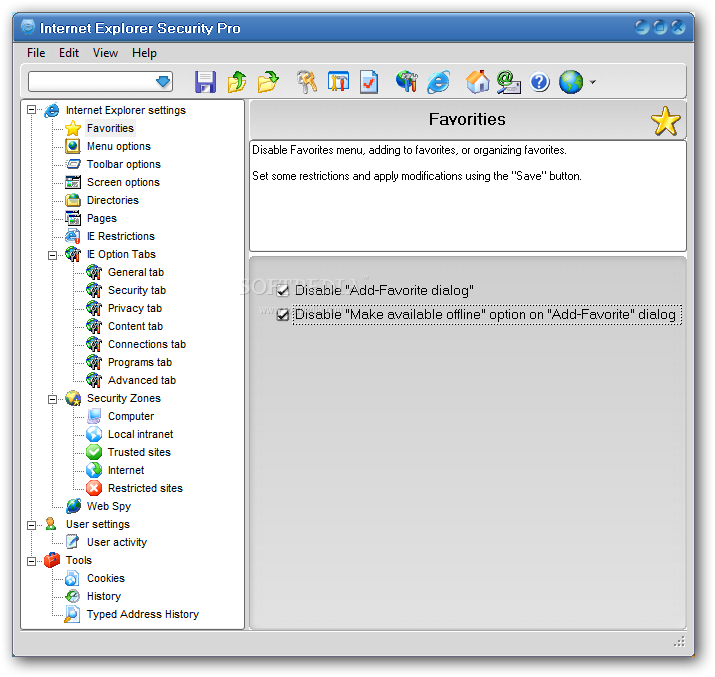715x677 pixels.
Task: Select Toolbar options tree item
Action: tap(124, 164)
